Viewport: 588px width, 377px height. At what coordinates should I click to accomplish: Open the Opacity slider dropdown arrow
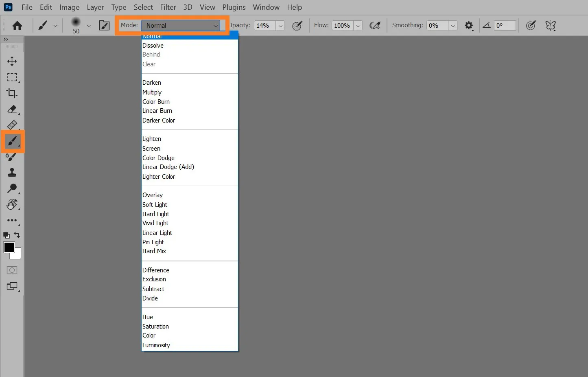pyautogui.click(x=280, y=26)
